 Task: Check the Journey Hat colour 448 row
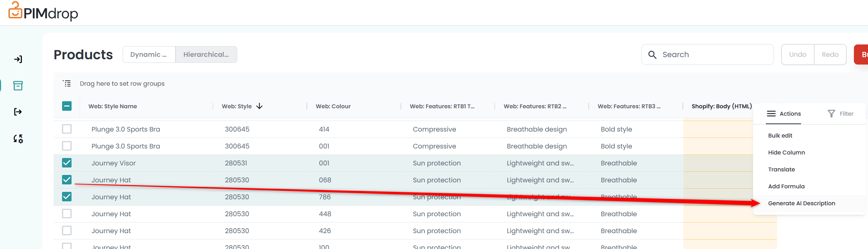tap(67, 214)
